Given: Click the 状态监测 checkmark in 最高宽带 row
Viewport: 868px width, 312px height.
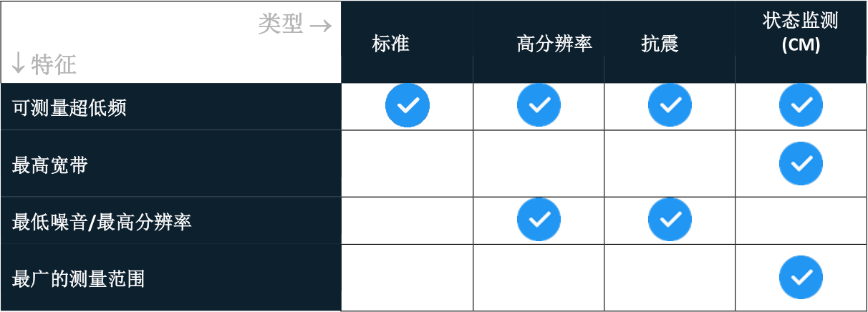Looking at the screenshot, I should click(801, 164).
